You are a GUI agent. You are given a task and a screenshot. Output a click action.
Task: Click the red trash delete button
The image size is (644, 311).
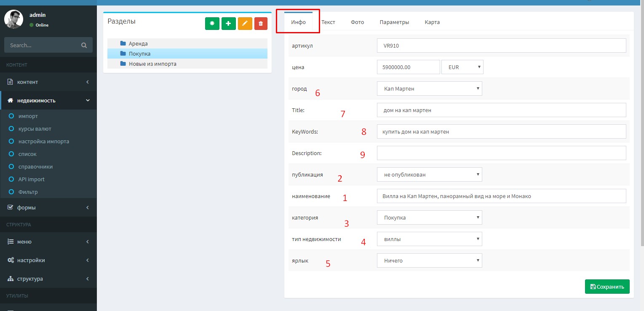tap(261, 24)
